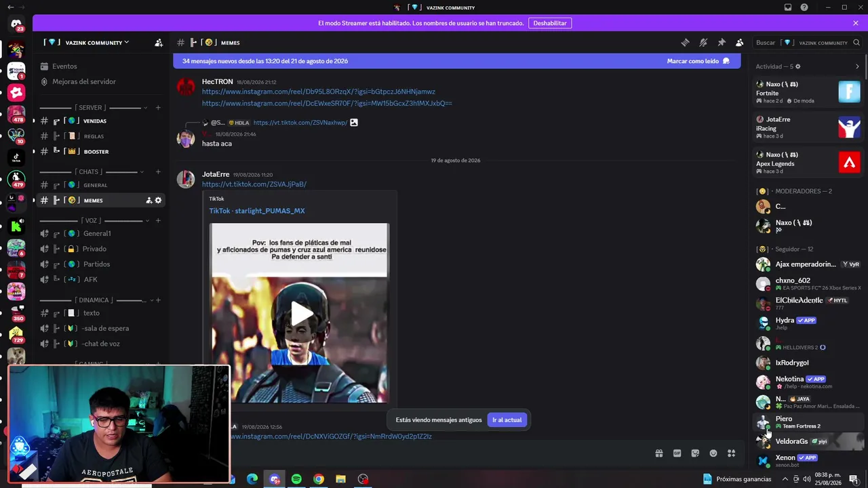Open the sticker picker

(695, 453)
